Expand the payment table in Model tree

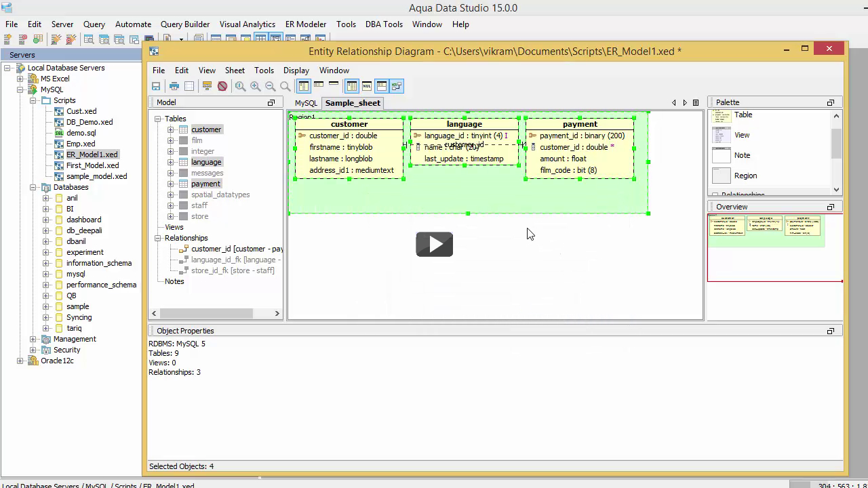pos(171,184)
